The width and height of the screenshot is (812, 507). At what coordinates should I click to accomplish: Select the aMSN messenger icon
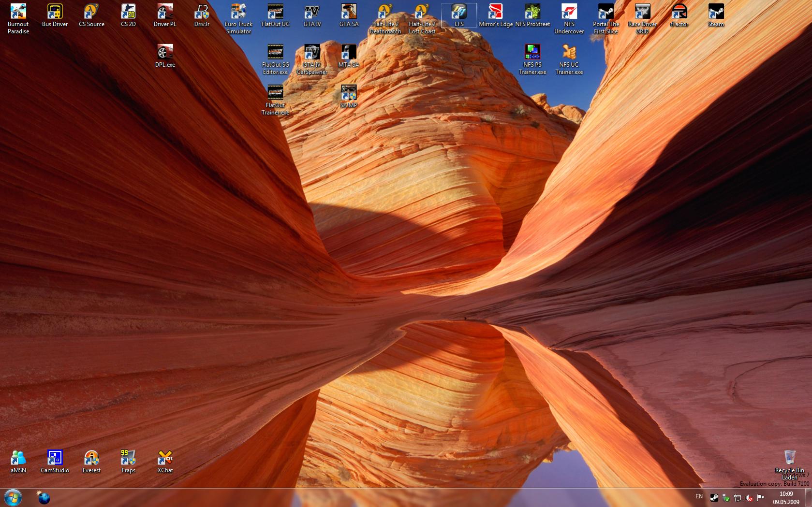point(18,462)
